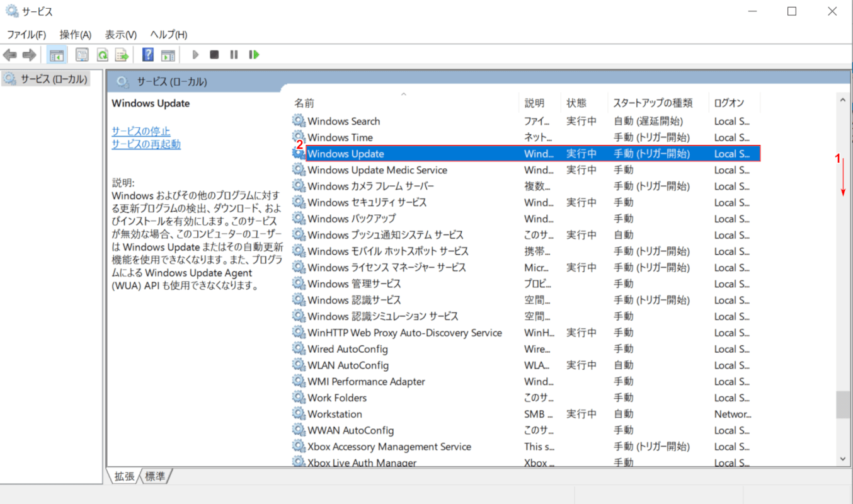Open the 表示(V) menu

120,35
